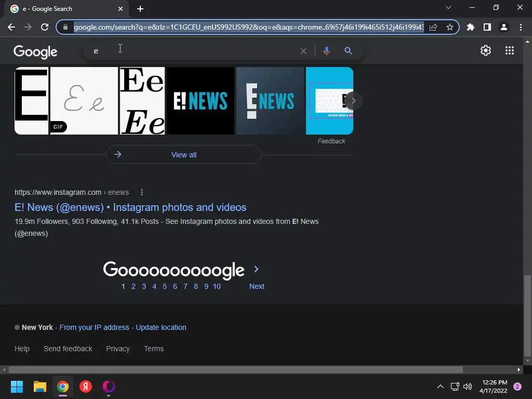Show hidden system tray icons

click(441, 387)
